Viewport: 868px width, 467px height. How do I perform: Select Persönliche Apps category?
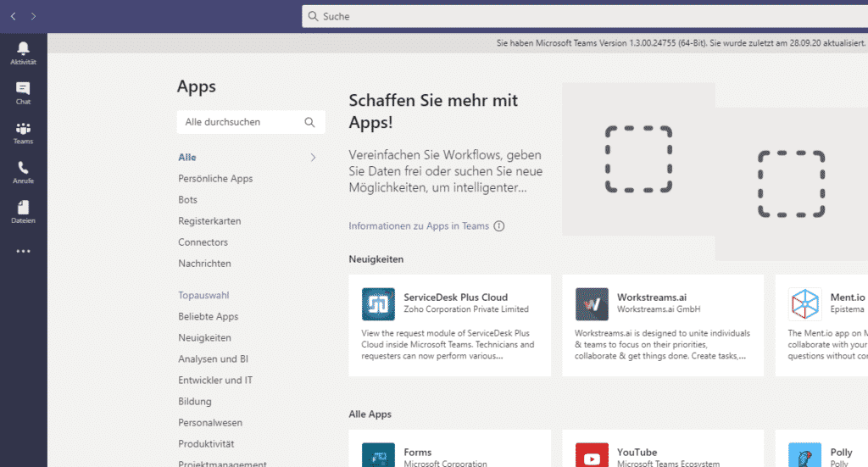coord(215,179)
